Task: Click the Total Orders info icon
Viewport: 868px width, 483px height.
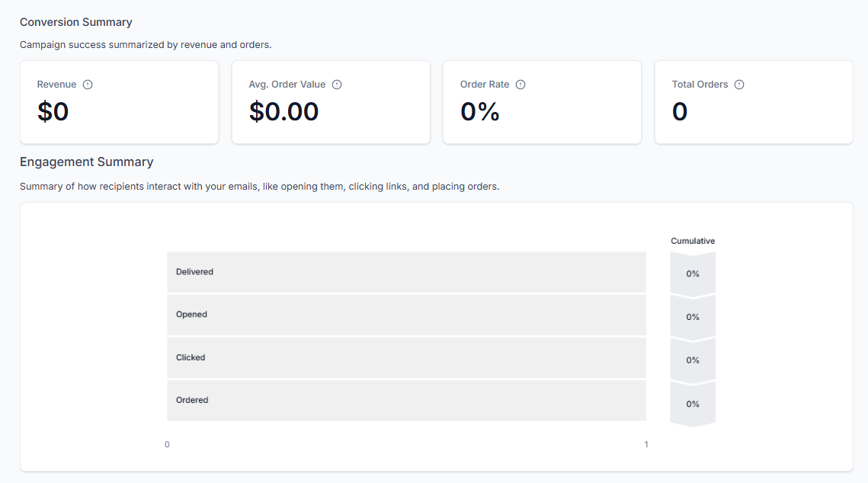Action: (739, 85)
